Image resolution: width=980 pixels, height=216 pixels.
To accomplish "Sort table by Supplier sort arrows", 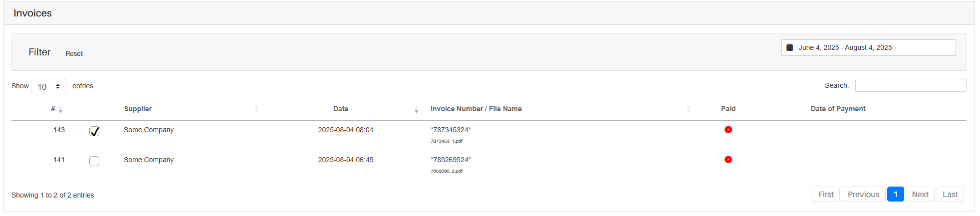I will (x=256, y=109).
